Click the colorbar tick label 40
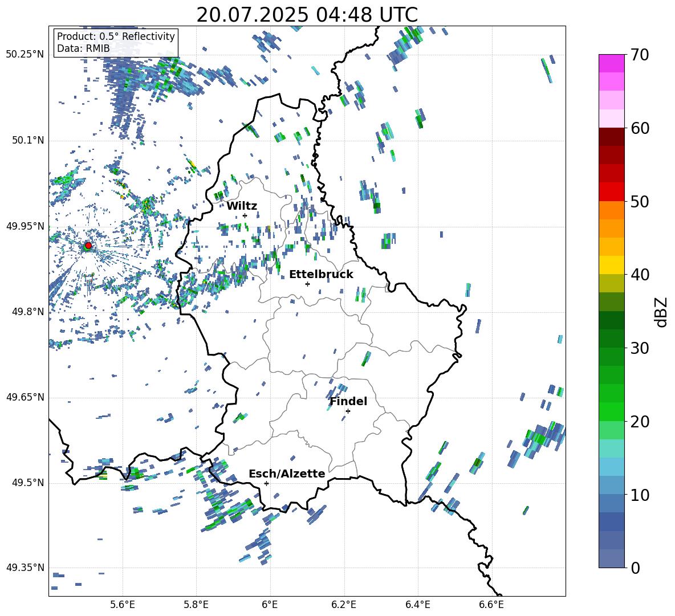Image resolution: width=675 pixels, height=616 pixels. (x=640, y=275)
